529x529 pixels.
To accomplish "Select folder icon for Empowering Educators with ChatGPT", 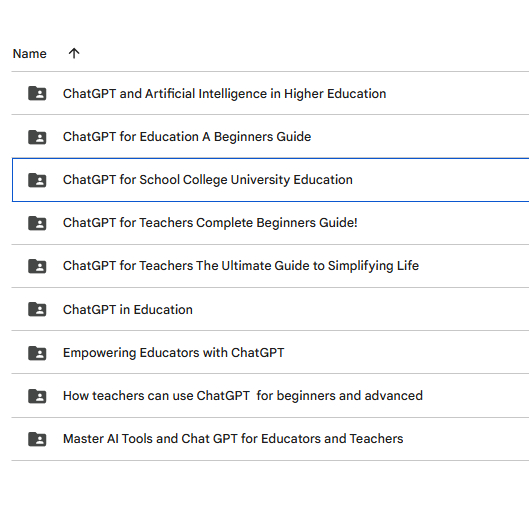I will point(37,353).
